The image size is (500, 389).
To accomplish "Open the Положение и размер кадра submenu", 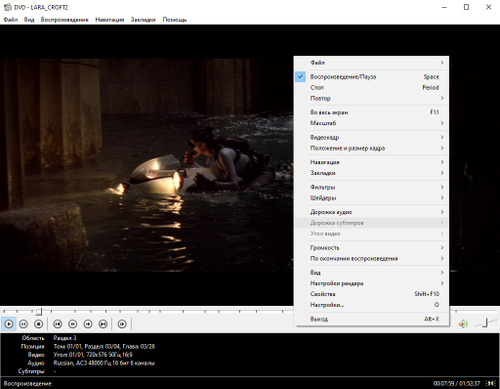I will pos(372,148).
